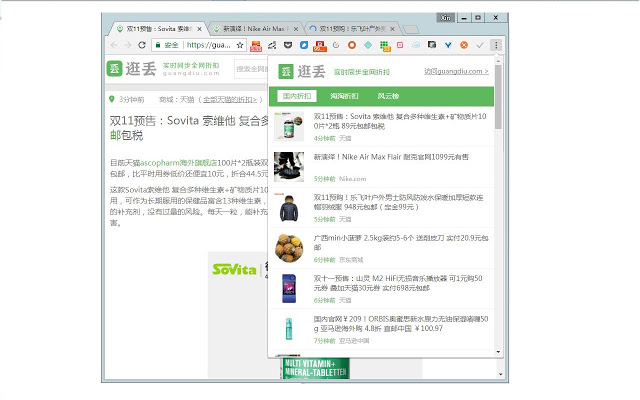
Task: Select the active 双11预售 Sovita tab
Action: point(158,29)
